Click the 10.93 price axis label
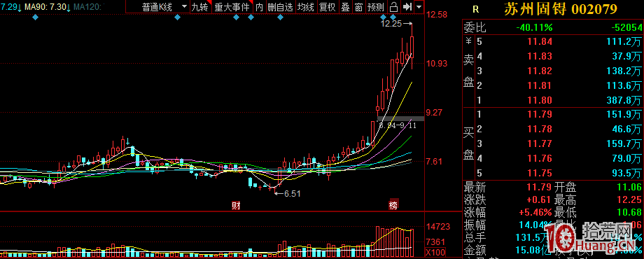Image resolution: width=644 pixels, height=259 pixels. point(437,64)
